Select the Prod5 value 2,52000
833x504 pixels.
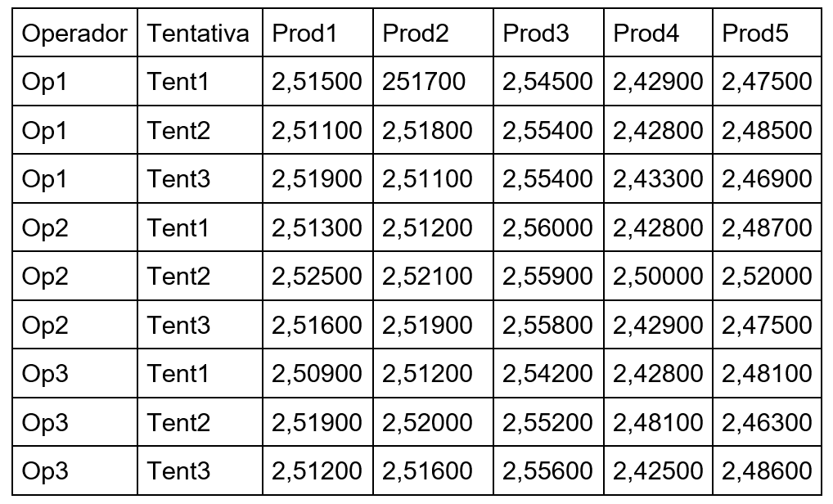(x=767, y=277)
